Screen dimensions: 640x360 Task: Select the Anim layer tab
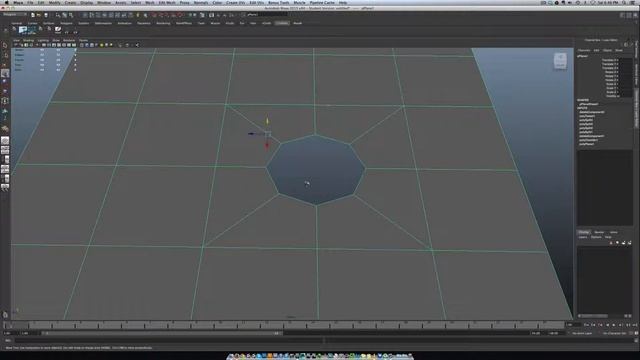(613, 232)
